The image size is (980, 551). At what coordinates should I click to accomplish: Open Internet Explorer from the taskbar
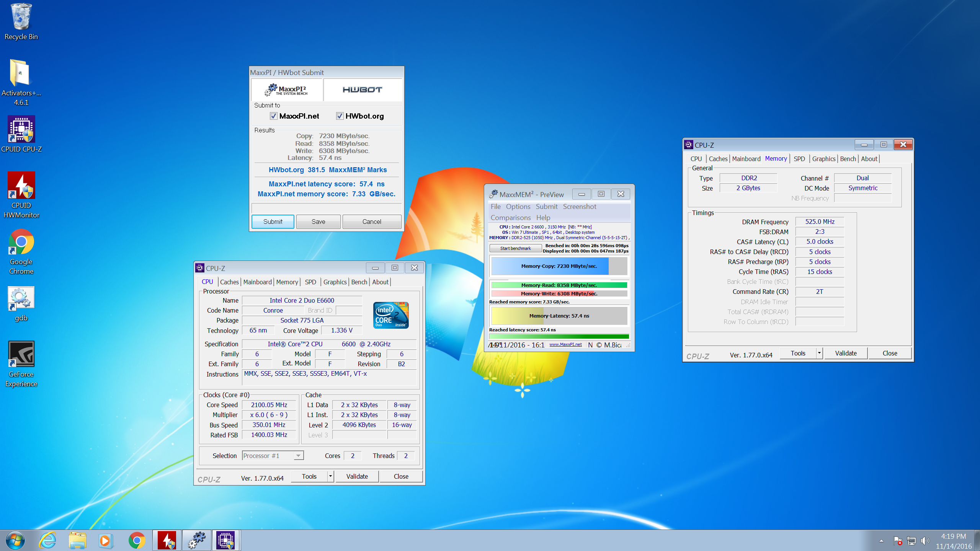[x=48, y=540]
